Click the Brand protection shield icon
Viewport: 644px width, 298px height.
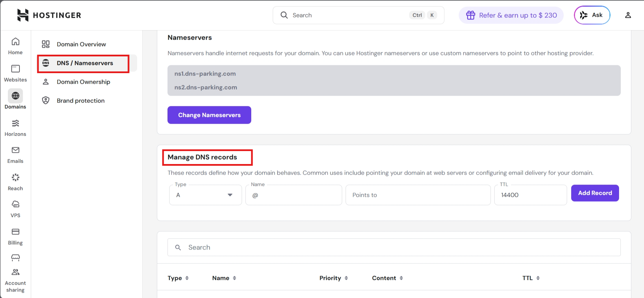[46, 100]
